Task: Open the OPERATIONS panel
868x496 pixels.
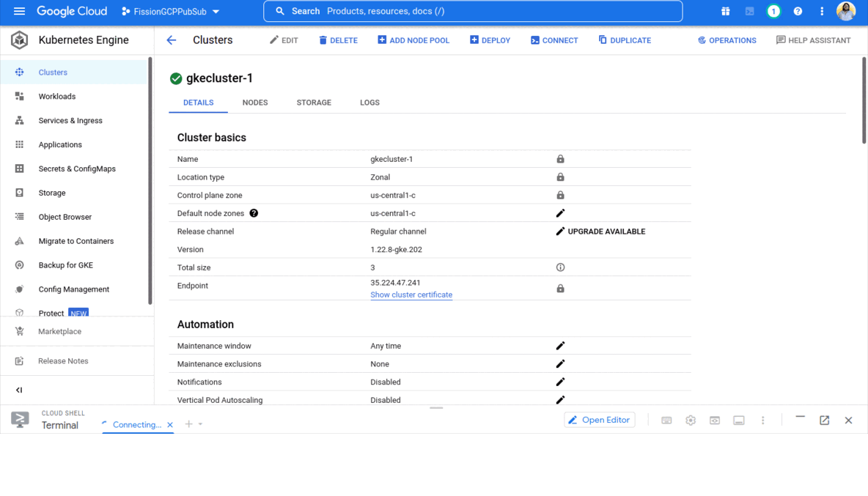Action: point(727,40)
